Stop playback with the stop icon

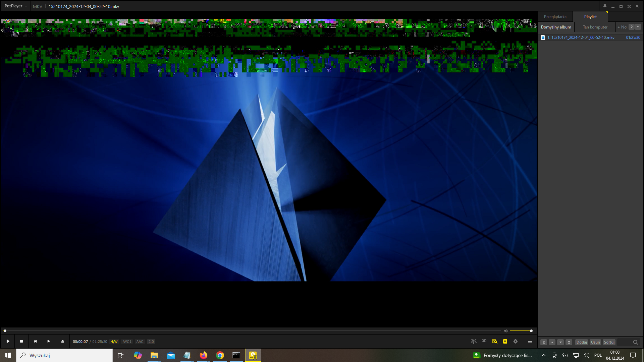click(x=21, y=341)
